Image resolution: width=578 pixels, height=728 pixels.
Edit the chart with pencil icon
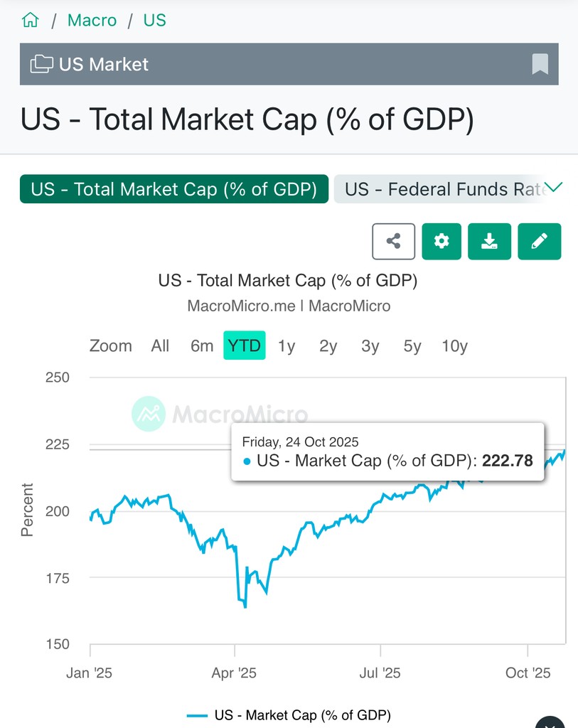click(539, 241)
